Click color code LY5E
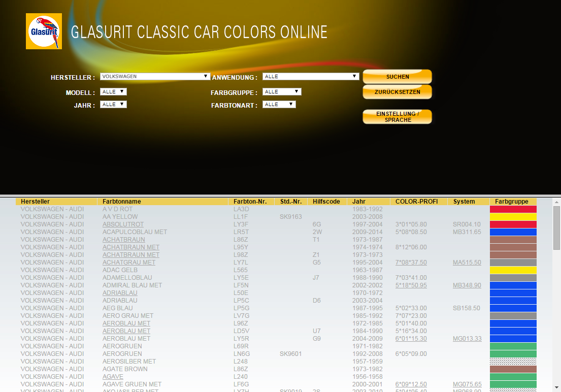The width and height of the screenshot is (561, 392). (241, 277)
